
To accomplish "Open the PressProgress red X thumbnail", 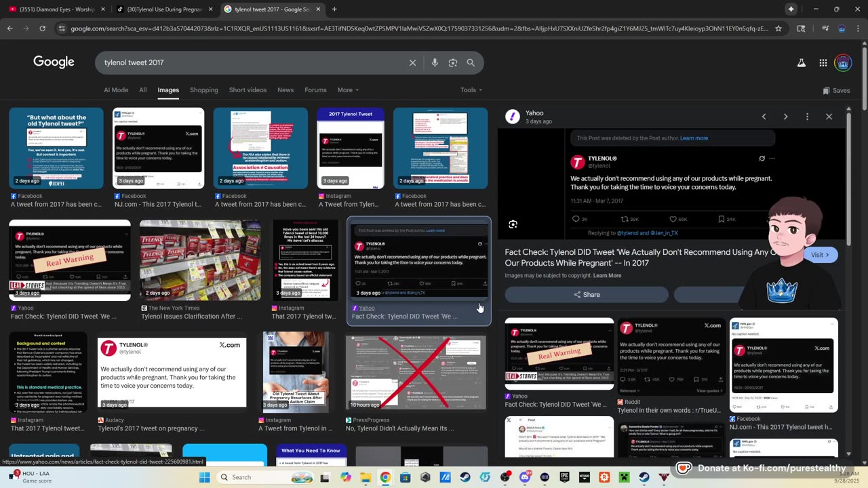I will [x=416, y=372].
